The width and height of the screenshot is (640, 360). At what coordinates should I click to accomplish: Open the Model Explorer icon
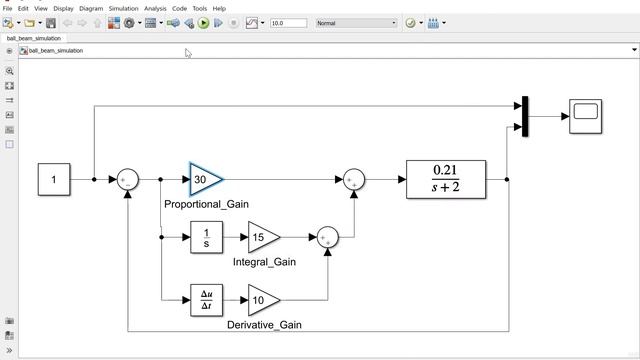pos(151,23)
